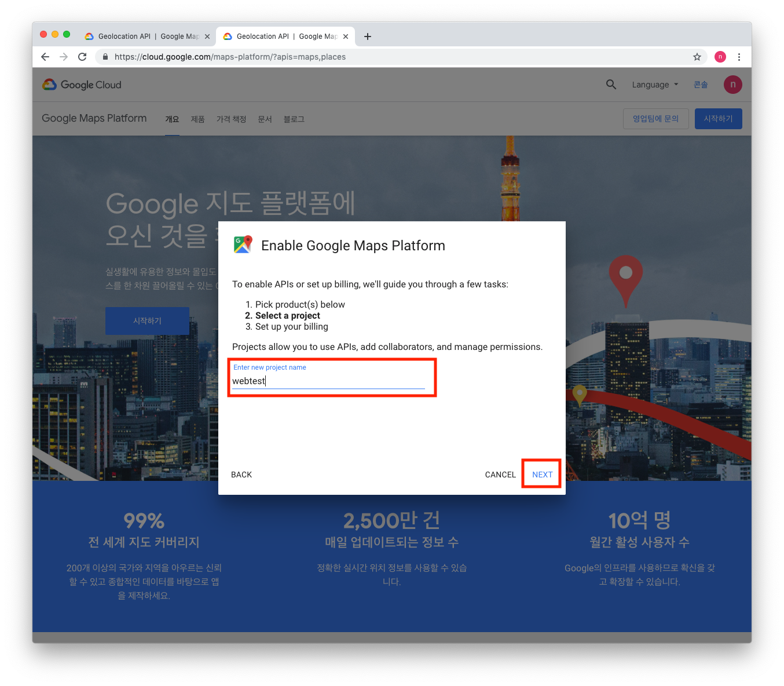Select the 가격 책정 navigation tab
This screenshot has width=784, height=686.
pyautogui.click(x=232, y=119)
